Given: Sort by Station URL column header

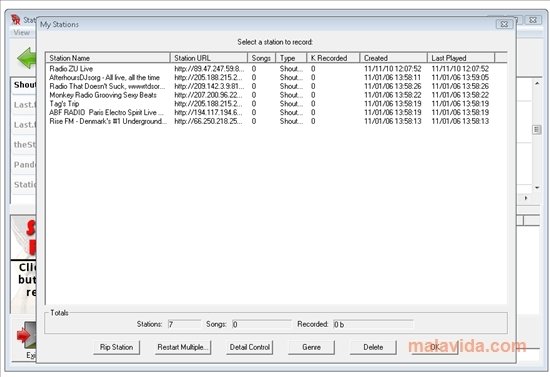Looking at the screenshot, I should click(209, 58).
